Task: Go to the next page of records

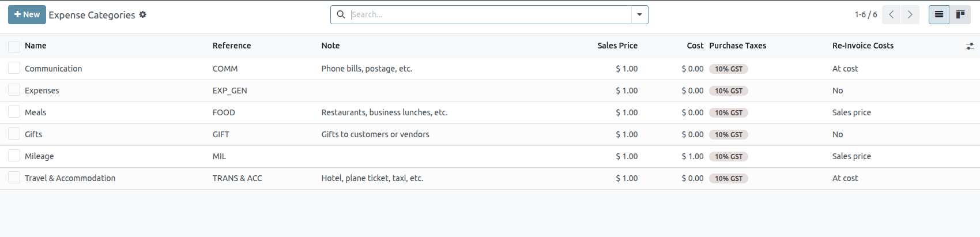Action: (x=910, y=15)
